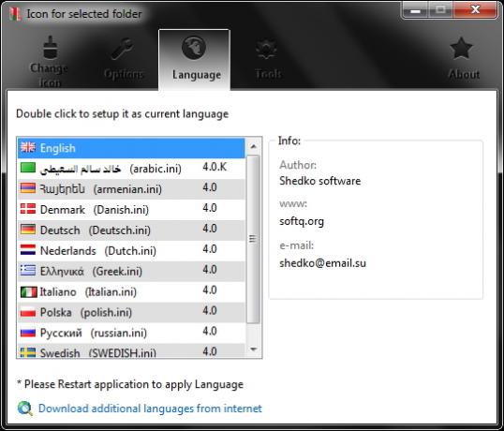Click the Options wrench icon
504x431 pixels.
click(122, 49)
